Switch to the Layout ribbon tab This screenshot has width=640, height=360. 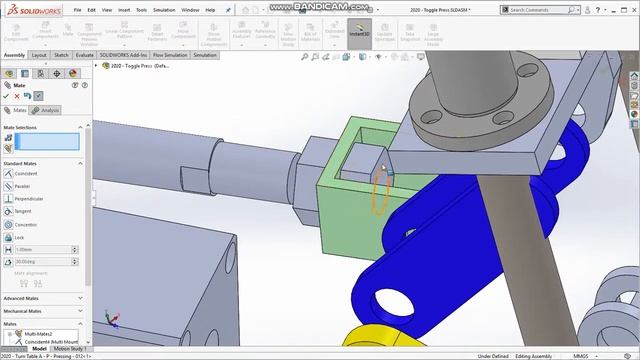[x=39, y=55]
